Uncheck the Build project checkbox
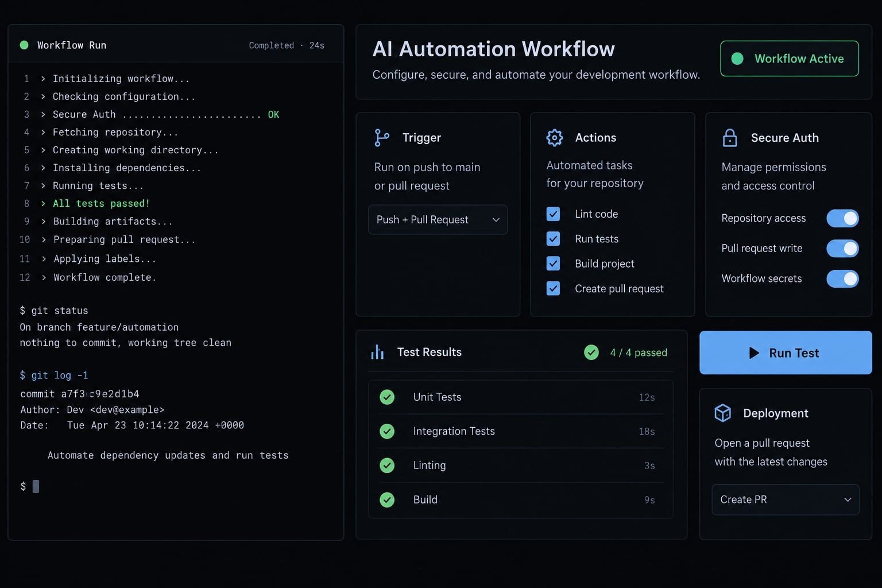This screenshot has height=588, width=882. click(553, 264)
